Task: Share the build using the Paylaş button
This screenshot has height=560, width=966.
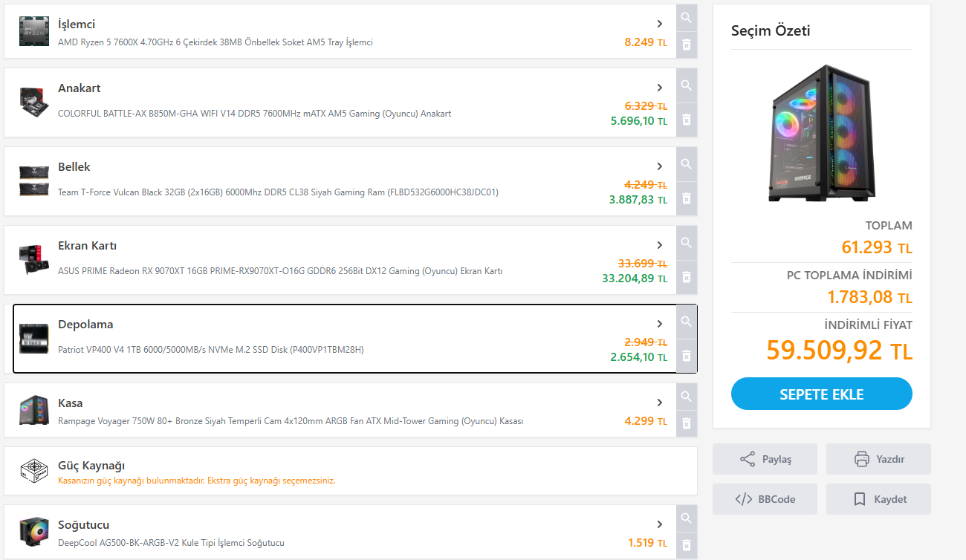Action: (x=765, y=459)
